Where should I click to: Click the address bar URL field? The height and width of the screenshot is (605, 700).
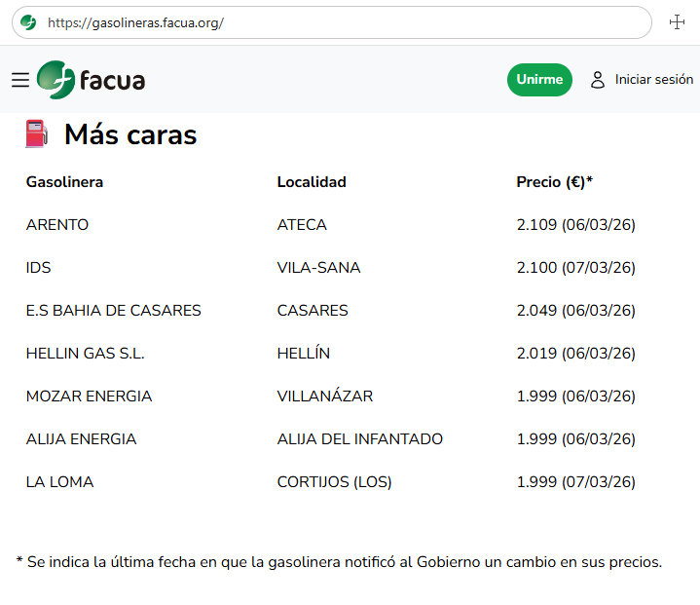(x=341, y=22)
